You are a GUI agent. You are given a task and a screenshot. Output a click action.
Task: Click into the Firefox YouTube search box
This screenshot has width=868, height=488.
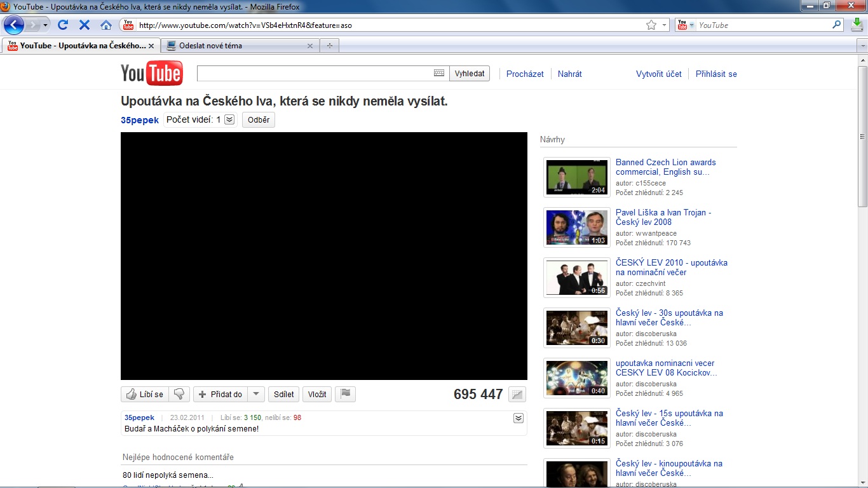coord(763,25)
